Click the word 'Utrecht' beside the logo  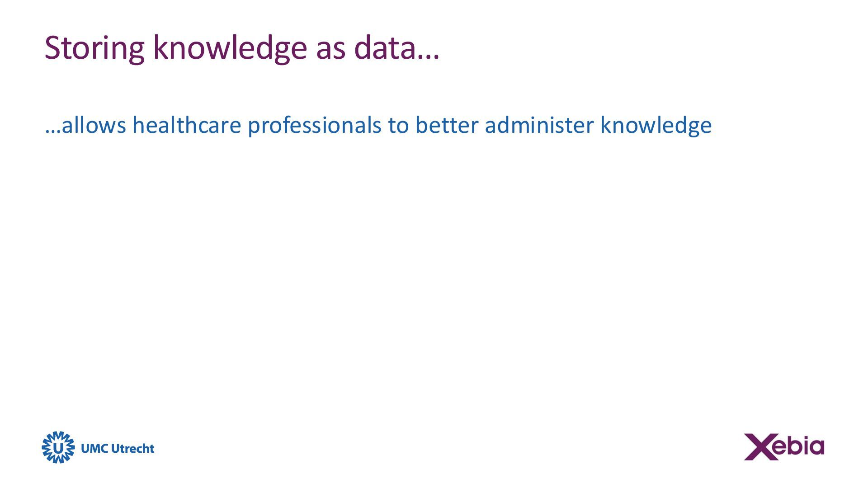tap(132, 448)
